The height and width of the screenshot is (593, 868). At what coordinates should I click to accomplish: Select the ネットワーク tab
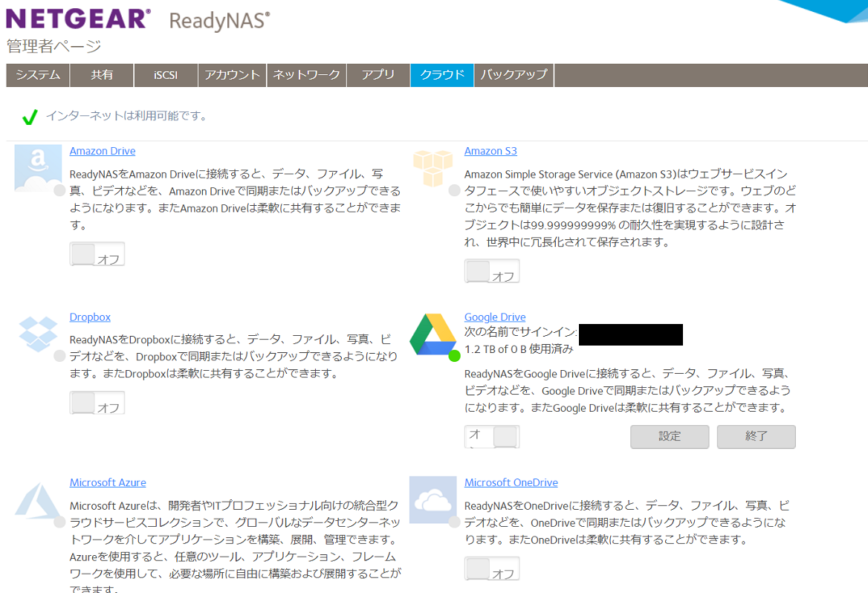[306, 75]
